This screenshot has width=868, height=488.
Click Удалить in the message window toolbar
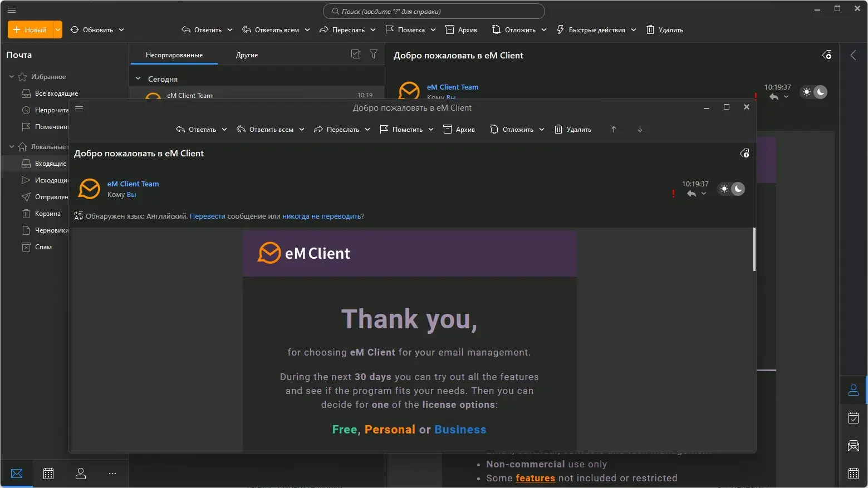[x=573, y=130]
